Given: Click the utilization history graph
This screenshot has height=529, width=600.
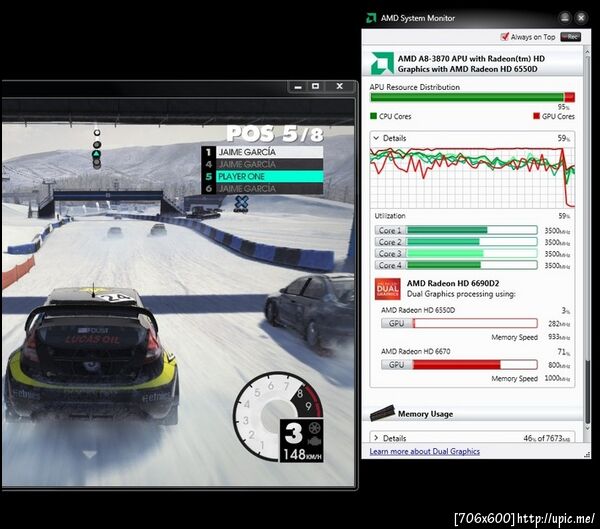Looking at the screenshot, I should 472,177.
